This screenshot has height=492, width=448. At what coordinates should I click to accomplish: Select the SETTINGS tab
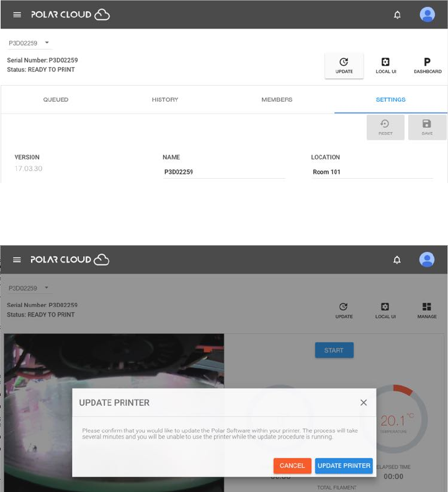(390, 99)
